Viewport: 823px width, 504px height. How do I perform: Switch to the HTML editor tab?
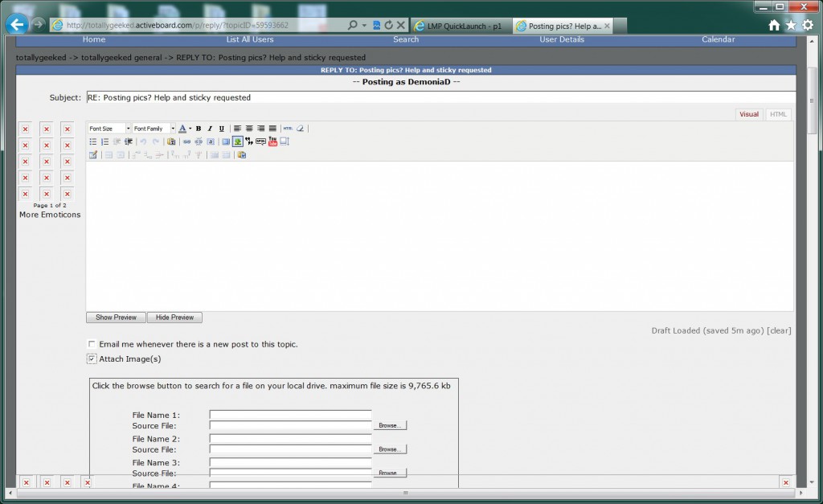(x=778, y=114)
